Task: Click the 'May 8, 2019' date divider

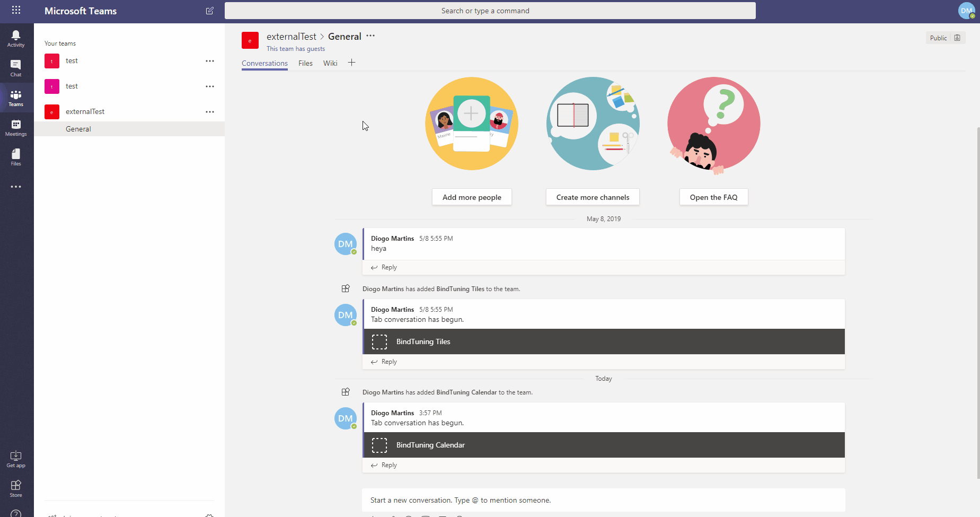Action: (x=604, y=219)
